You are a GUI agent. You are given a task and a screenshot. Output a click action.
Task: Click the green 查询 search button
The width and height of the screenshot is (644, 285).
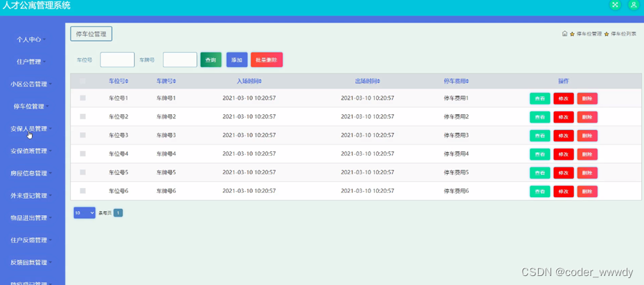[x=211, y=60]
